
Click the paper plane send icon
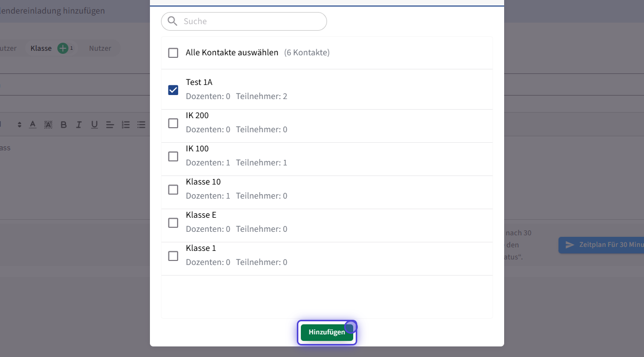pos(570,245)
